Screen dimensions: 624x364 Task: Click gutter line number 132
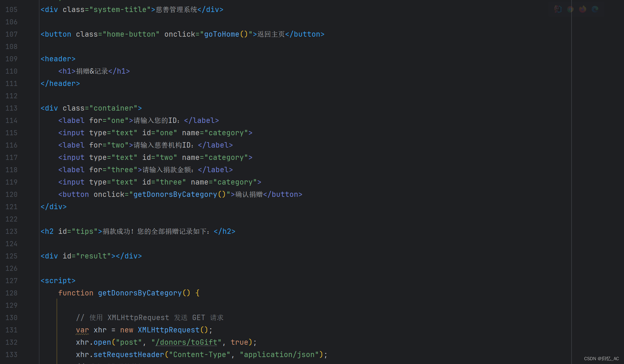(x=11, y=342)
